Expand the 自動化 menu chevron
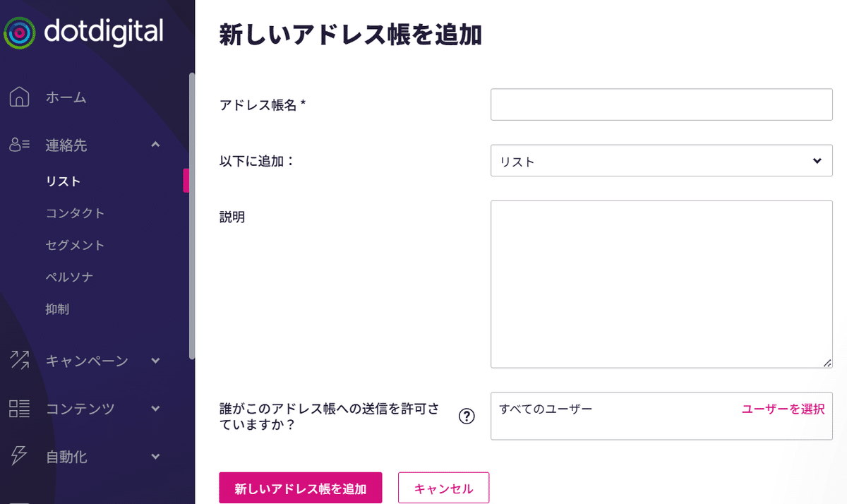Screen dimensions: 847x504 coord(155,456)
